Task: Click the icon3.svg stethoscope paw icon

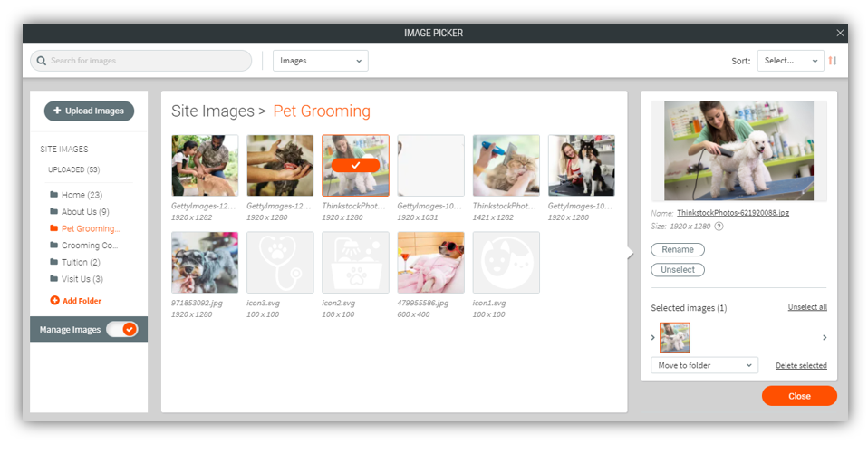Action: (280, 263)
